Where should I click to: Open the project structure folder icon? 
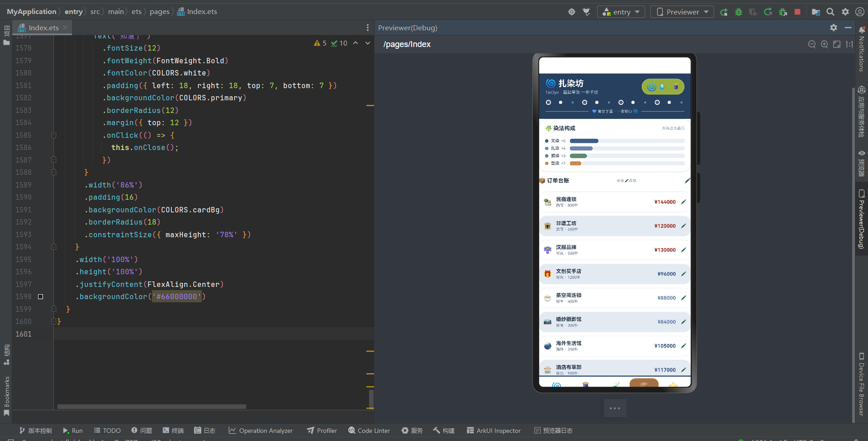[x=816, y=12]
